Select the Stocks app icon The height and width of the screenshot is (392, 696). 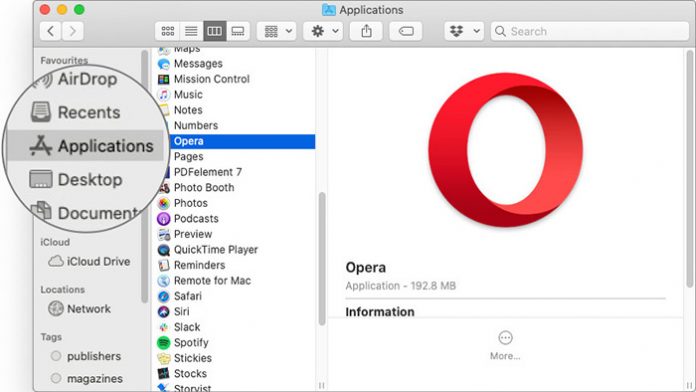coord(164,374)
